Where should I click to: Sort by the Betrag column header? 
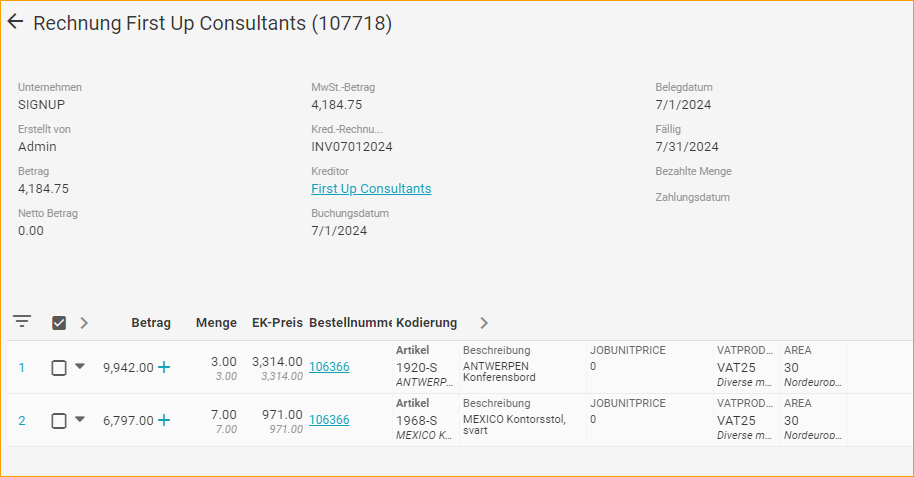pos(151,323)
